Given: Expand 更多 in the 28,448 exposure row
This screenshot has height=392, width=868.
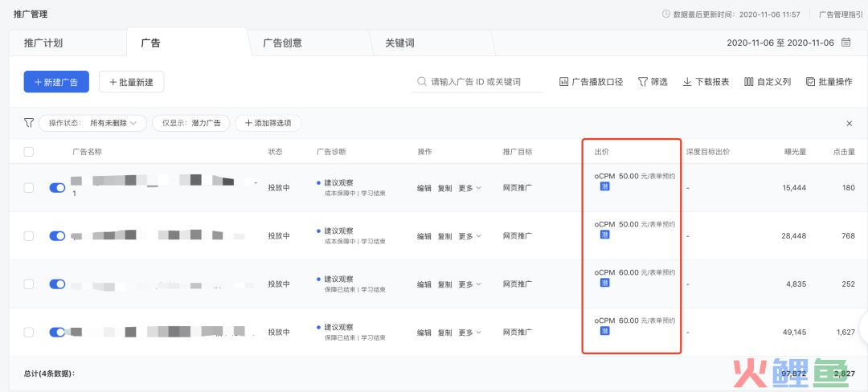Looking at the screenshot, I should tap(469, 236).
